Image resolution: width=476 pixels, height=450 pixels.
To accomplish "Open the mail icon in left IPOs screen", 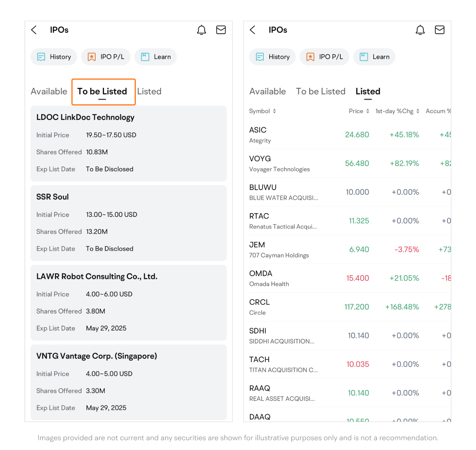I will [221, 30].
